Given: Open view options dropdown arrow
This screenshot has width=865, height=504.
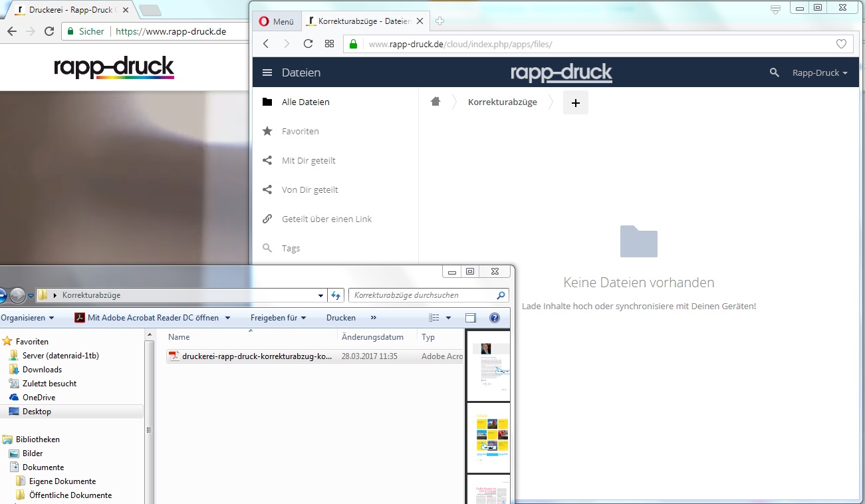Looking at the screenshot, I should point(448,318).
